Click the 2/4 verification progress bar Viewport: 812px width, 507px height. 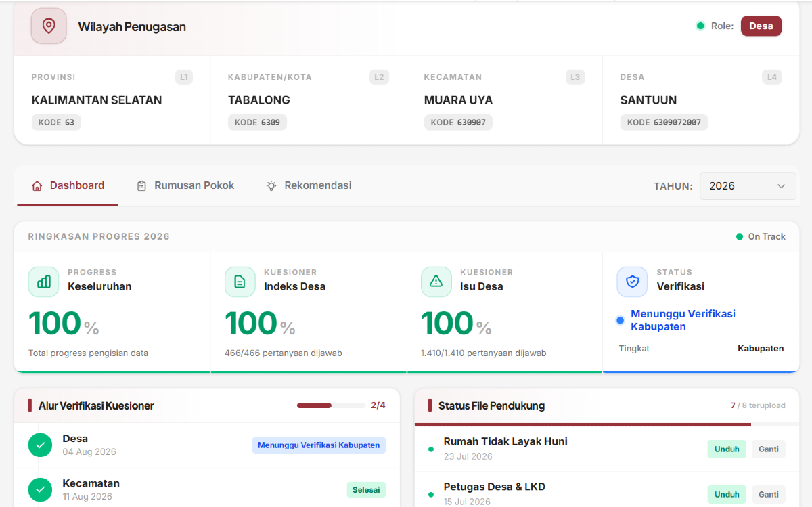(331, 405)
